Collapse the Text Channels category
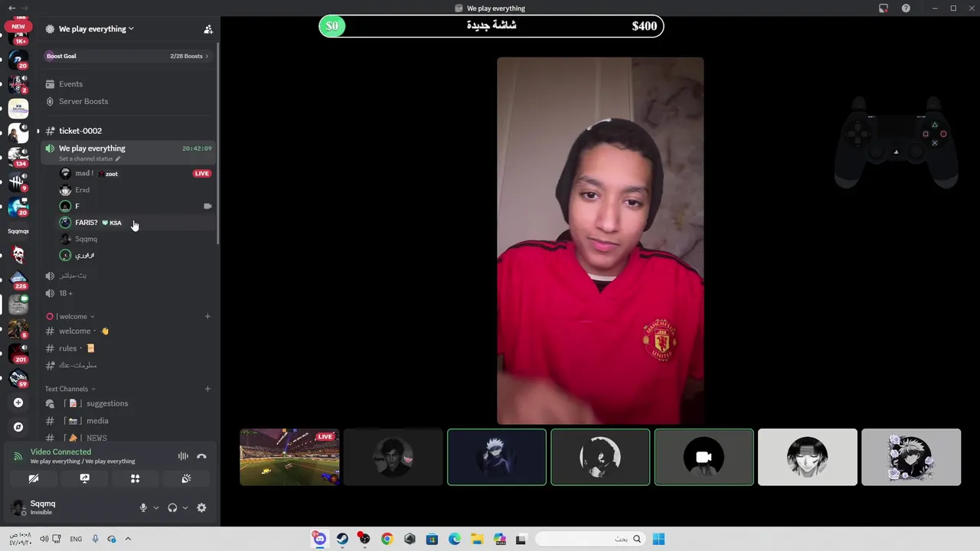This screenshot has width=980, height=551. (x=70, y=389)
